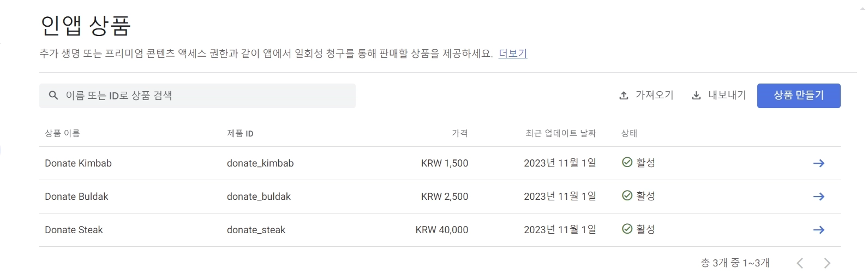The image size is (868, 279).
Task: Open Donate Kimbab row arrow icon
Action: click(818, 163)
